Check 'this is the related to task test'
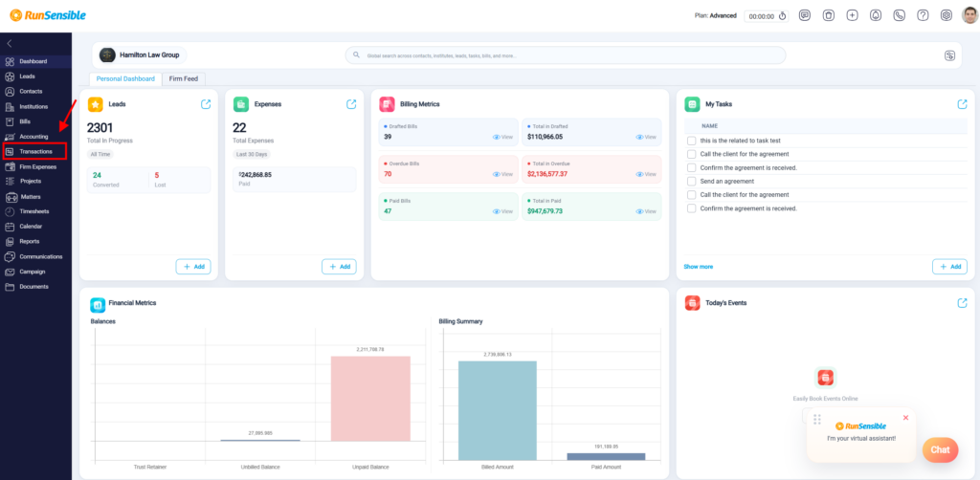The image size is (980, 480). (x=691, y=141)
